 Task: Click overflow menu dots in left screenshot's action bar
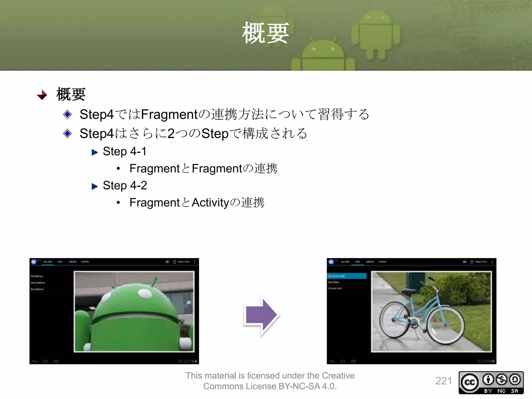tap(195, 262)
